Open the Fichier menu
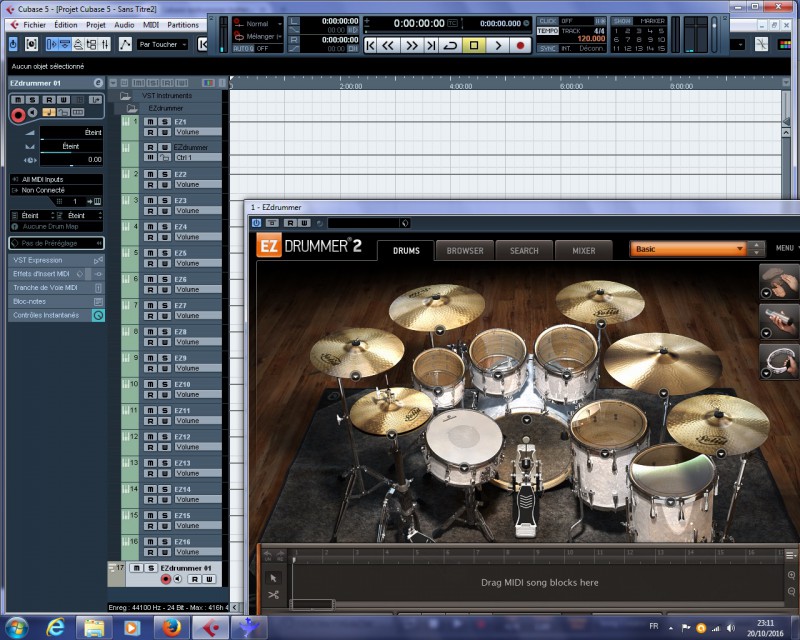The height and width of the screenshot is (640, 800). coord(34,24)
